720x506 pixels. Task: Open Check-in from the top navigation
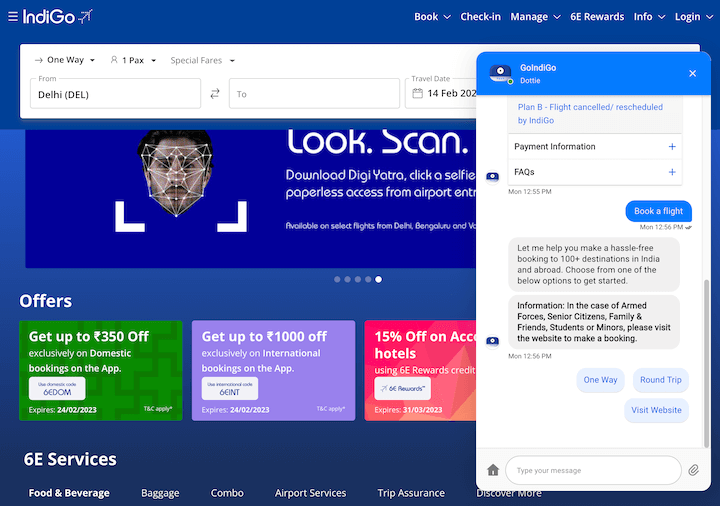(x=480, y=17)
